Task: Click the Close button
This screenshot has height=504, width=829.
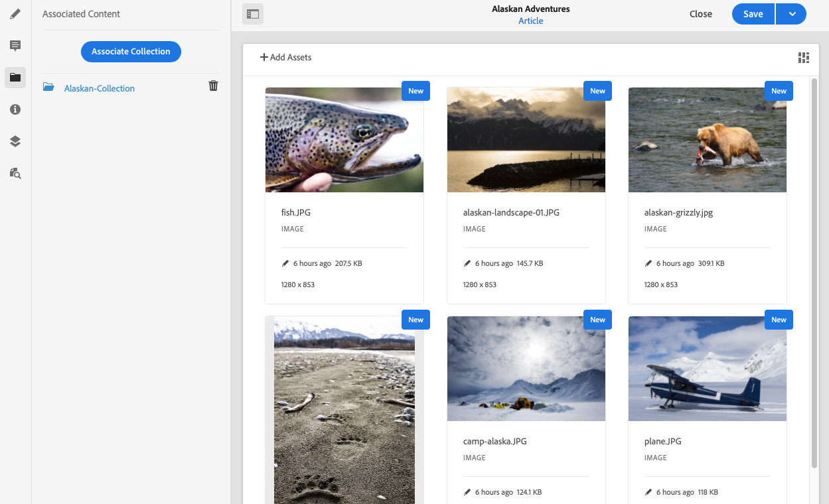Action: coord(701,14)
